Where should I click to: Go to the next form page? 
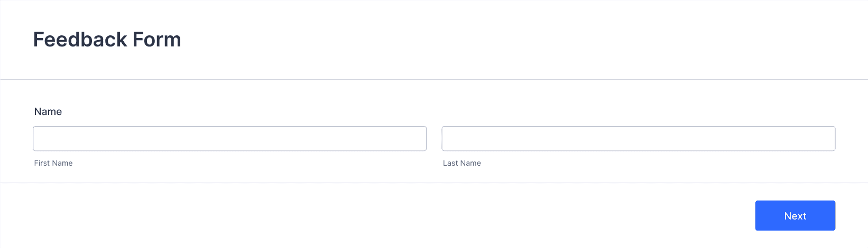tap(795, 216)
